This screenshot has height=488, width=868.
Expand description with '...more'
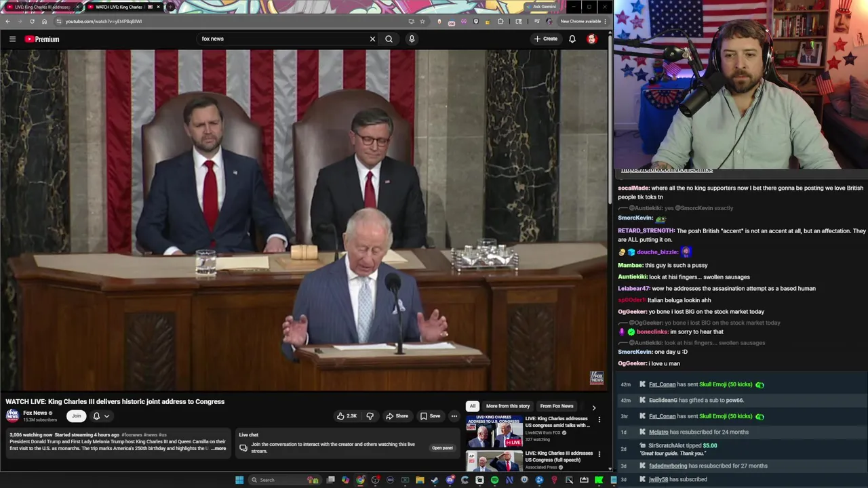pos(219,449)
